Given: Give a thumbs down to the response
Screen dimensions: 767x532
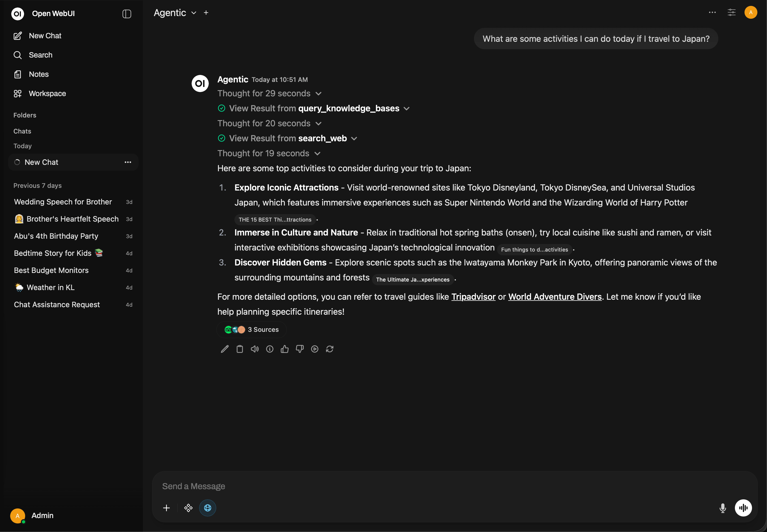Looking at the screenshot, I should click(299, 349).
